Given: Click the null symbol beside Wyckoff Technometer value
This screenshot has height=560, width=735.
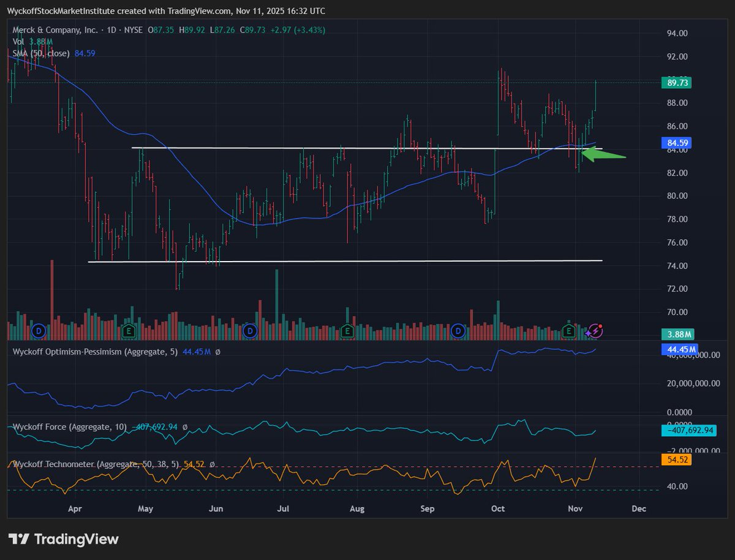Looking at the screenshot, I should (212, 464).
